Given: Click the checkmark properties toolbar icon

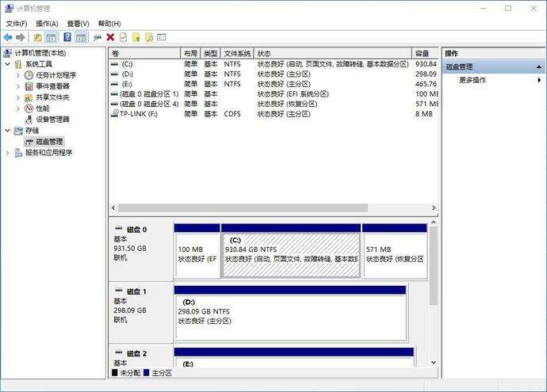Looking at the screenshot, I should coord(123,37).
